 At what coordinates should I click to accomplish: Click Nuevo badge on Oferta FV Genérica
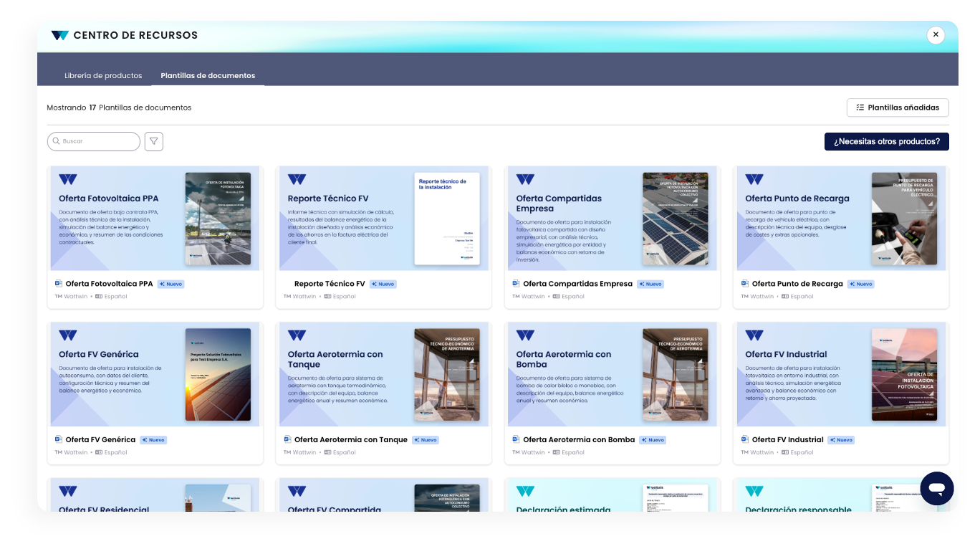(154, 439)
